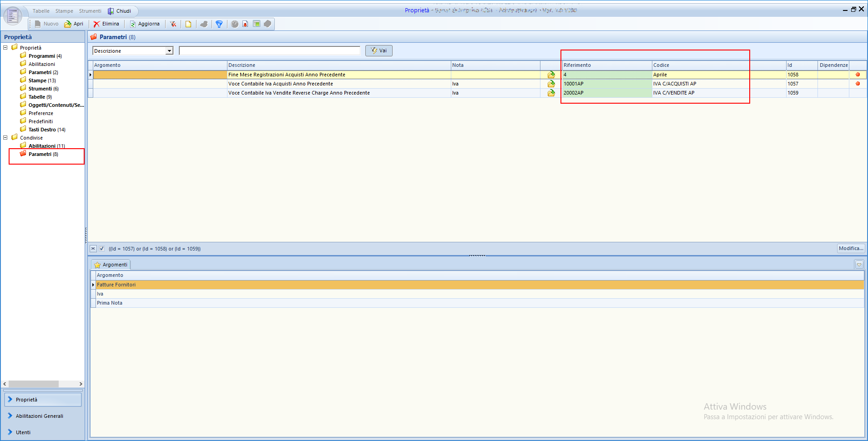868x441 pixels.
Task: Click the blue funnel filter icon
Action: point(219,24)
